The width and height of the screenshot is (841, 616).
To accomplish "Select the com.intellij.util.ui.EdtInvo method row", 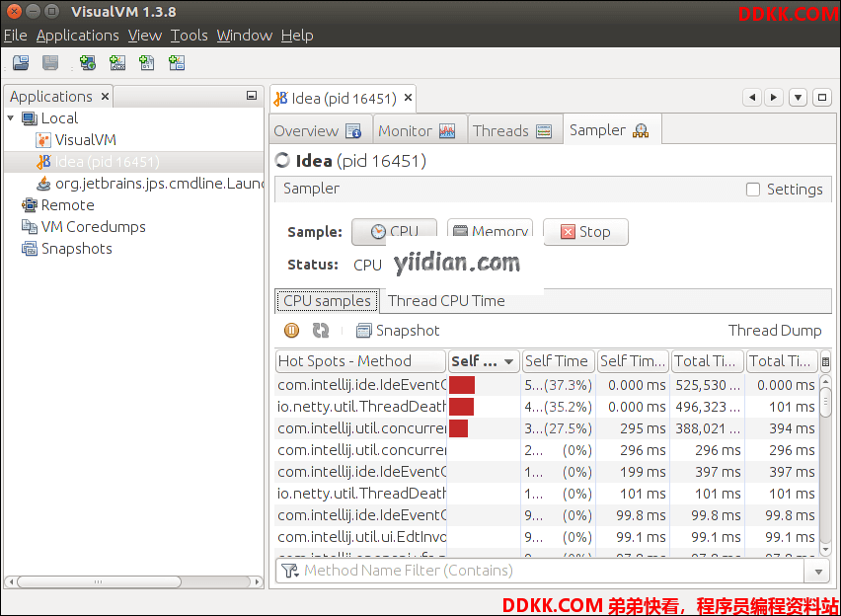I will pos(361,537).
